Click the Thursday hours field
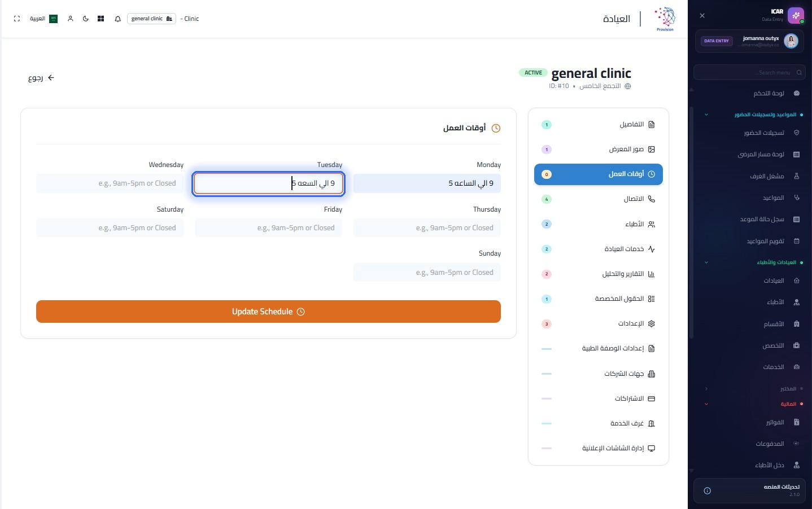The width and height of the screenshot is (812, 509). [427, 228]
